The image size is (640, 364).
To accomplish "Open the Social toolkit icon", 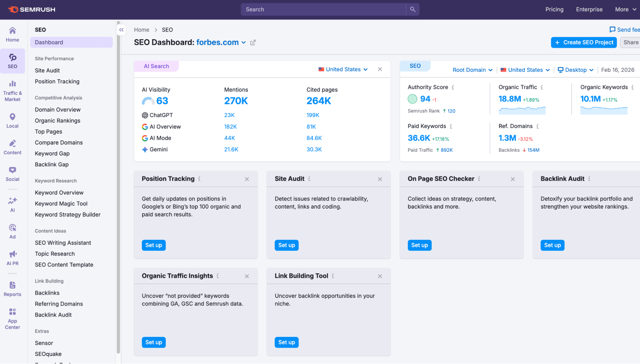I will 12,170.
